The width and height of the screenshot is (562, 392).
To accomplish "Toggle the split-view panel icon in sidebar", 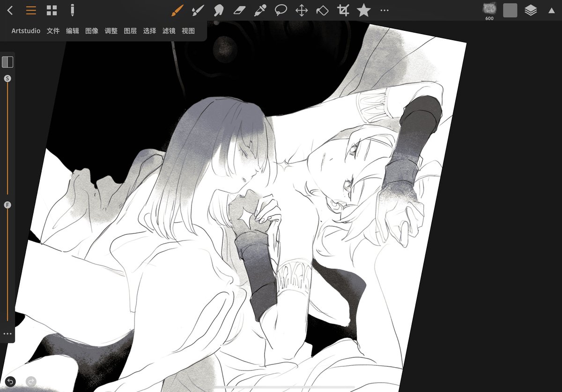I will tap(7, 62).
